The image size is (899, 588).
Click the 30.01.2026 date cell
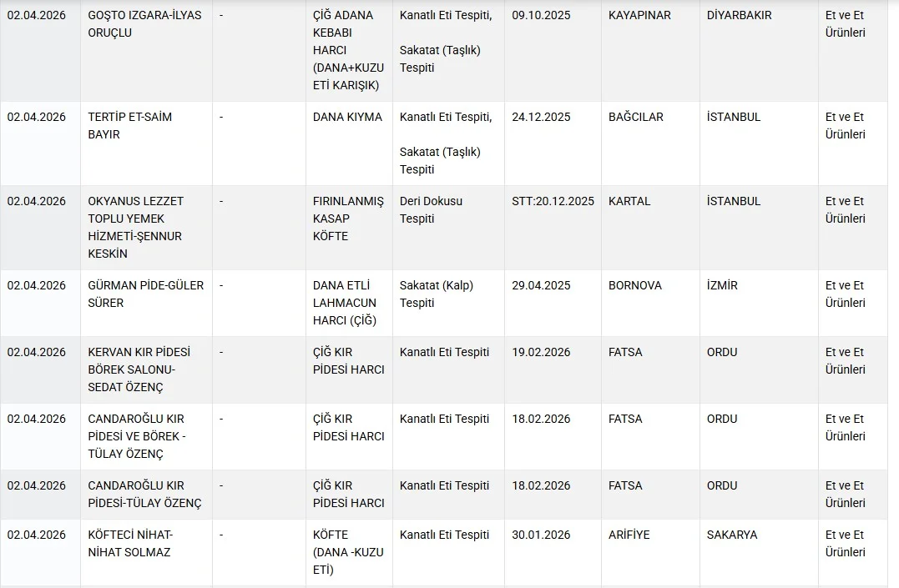click(541, 535)
